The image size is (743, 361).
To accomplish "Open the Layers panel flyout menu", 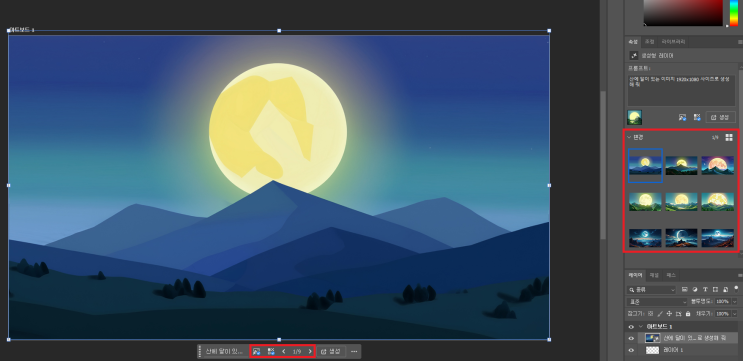I will click(x=740, y=275).
